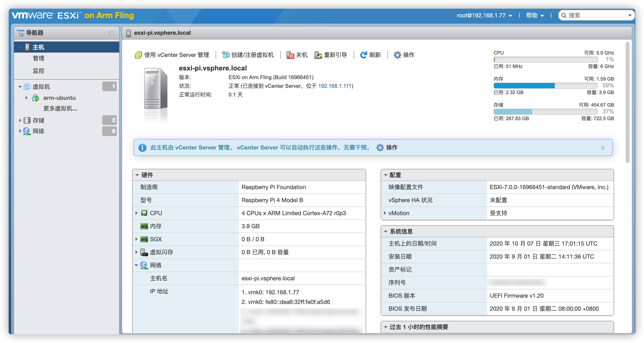Click the virtual machines (虚拟机) icon in navigator

27,87
